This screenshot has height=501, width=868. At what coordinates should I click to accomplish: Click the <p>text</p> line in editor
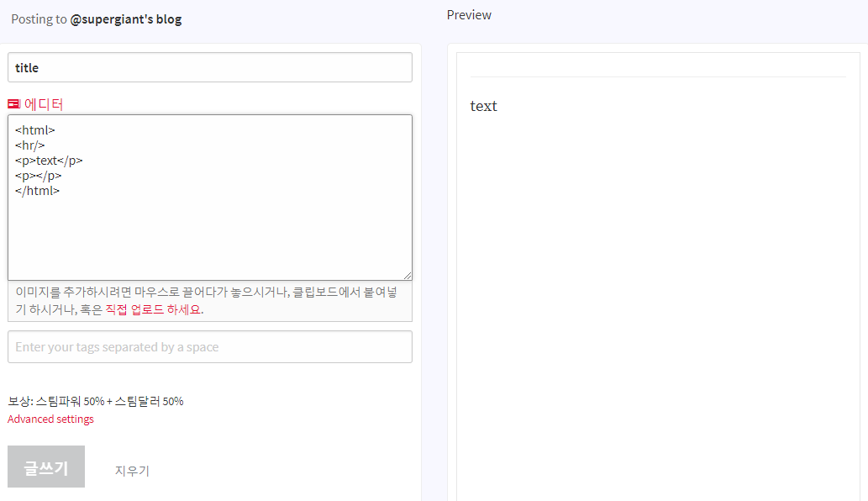pyautogui.click(x=49, y=161)
